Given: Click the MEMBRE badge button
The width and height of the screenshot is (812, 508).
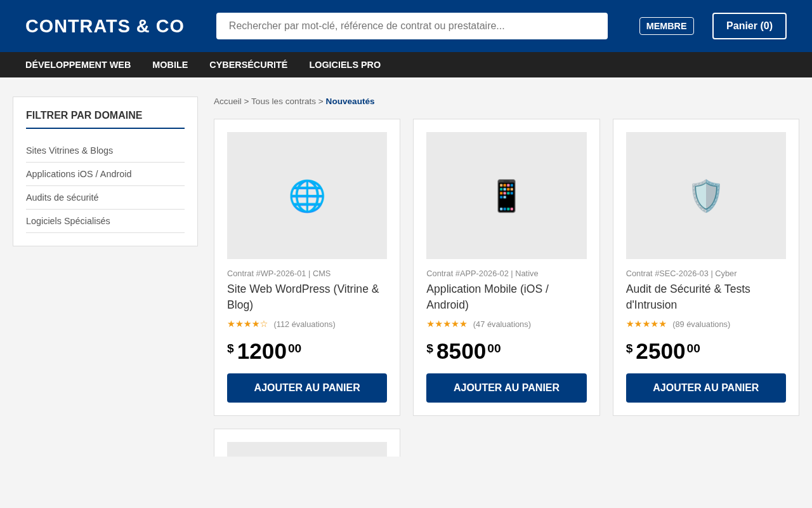Looking at the screenshot, I should point(667,26).
